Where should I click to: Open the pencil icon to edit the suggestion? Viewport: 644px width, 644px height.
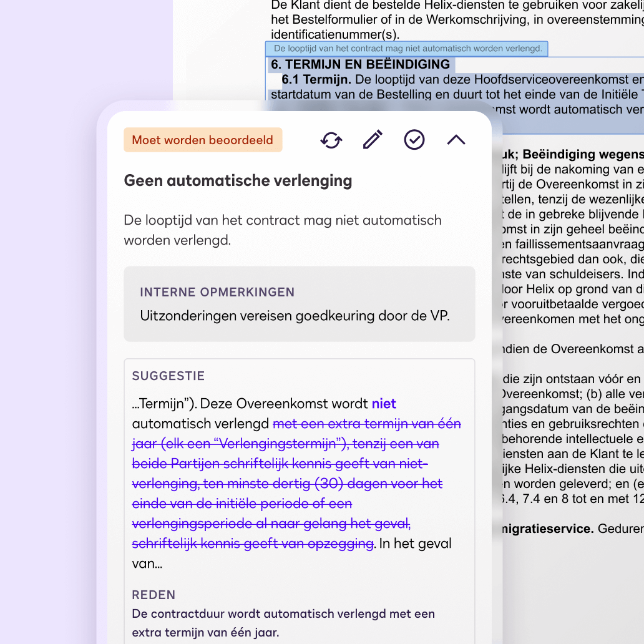pos(372,140)
